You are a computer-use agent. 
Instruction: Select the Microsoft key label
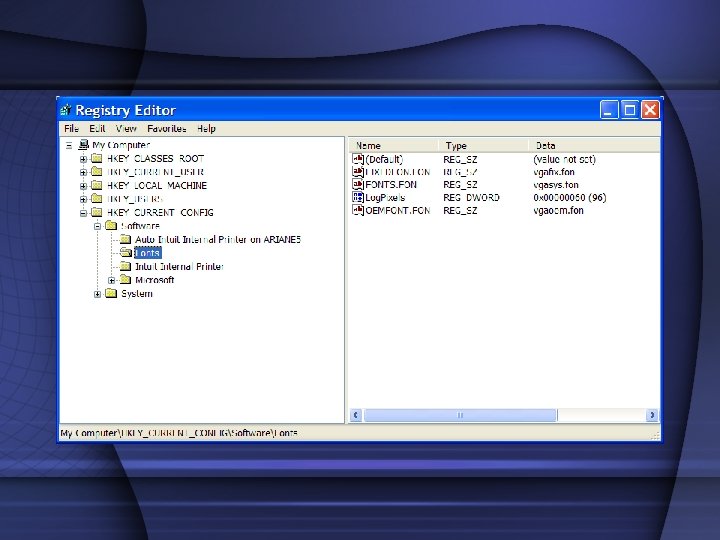pyautogui.click(x=154, y=280)
